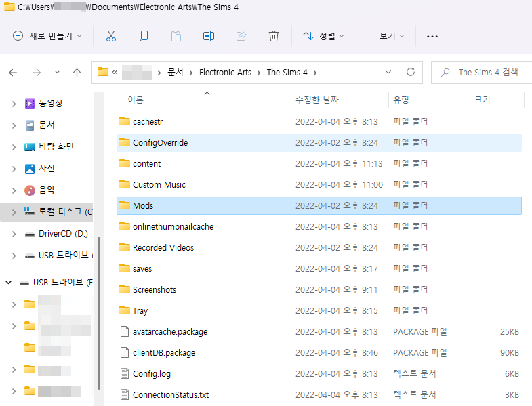The width and height of the screenshot is (532, 406).
Task: Open the 보기 view dropdown
Action: tap(384, 36)
